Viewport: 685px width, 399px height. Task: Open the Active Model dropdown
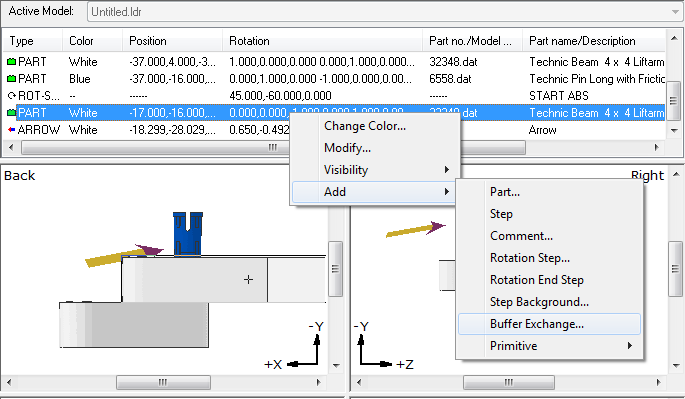(675, 12)
